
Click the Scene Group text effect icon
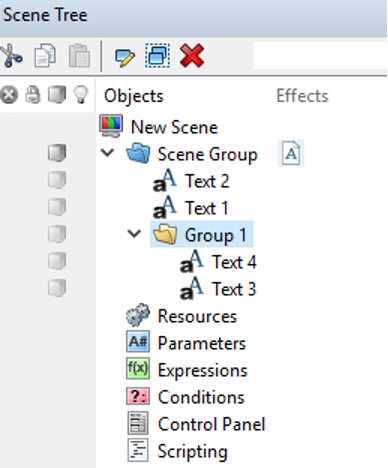point(291,153)
